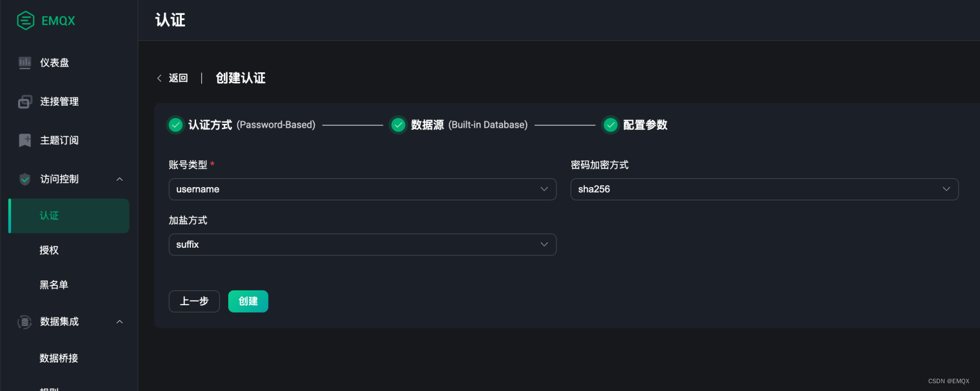The width and height of the screenshot is (980, 391).
Task: Open 连接管理 in the sidebar
Action: (59, 101)
